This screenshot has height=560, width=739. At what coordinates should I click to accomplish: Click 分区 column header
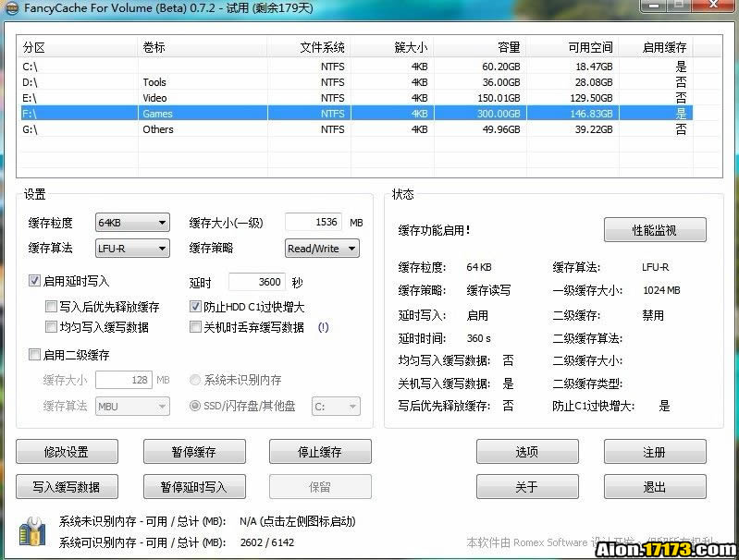(x=78, y=47)
